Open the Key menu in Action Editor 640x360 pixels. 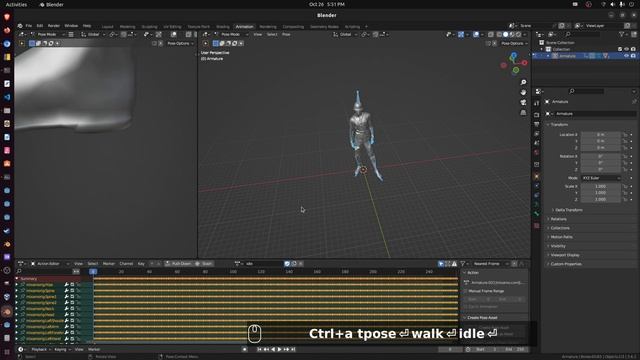click(141, 264)
